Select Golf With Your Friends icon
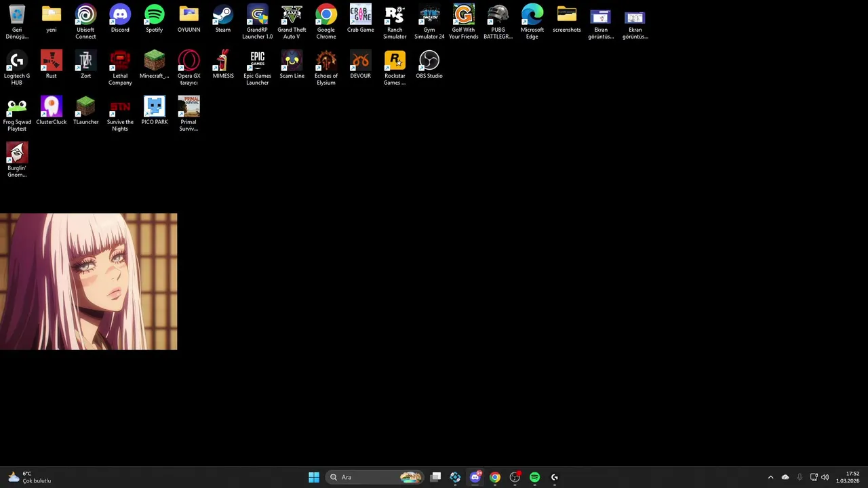Viewport: 868px width, 488px height. (463, 22)
